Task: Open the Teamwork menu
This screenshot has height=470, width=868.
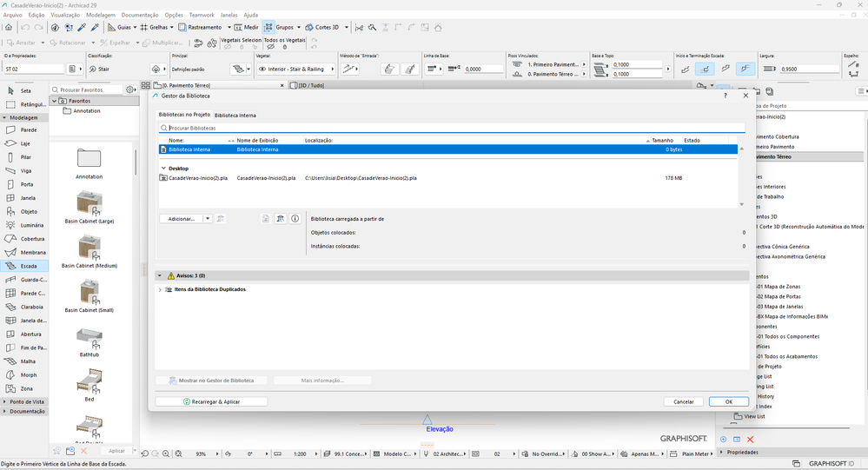Action: pyautogui.click(x=202, y=15)
